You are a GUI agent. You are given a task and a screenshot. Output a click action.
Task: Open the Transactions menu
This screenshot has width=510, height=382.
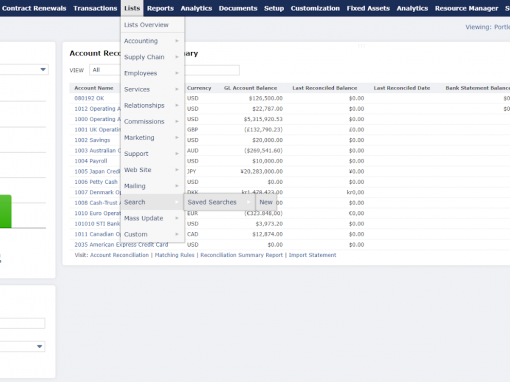[95, 8]
